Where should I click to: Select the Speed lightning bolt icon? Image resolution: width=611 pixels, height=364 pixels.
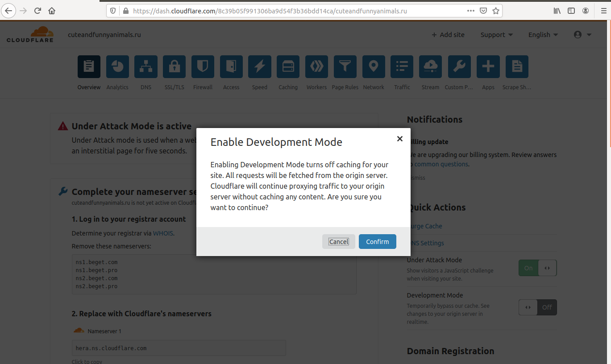click(x=259, y=67)
